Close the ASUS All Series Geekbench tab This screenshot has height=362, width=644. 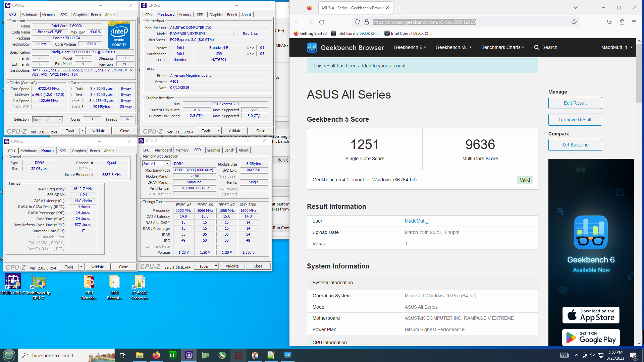pyautogui.click(x=387, y=8)
